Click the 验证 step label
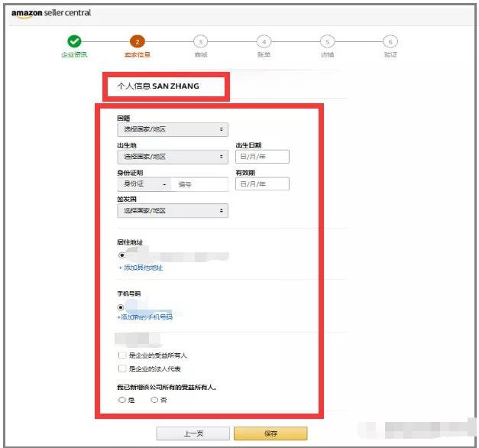This screenshot has height=448, width=479. pyautogui.click(x=390, y=55)
